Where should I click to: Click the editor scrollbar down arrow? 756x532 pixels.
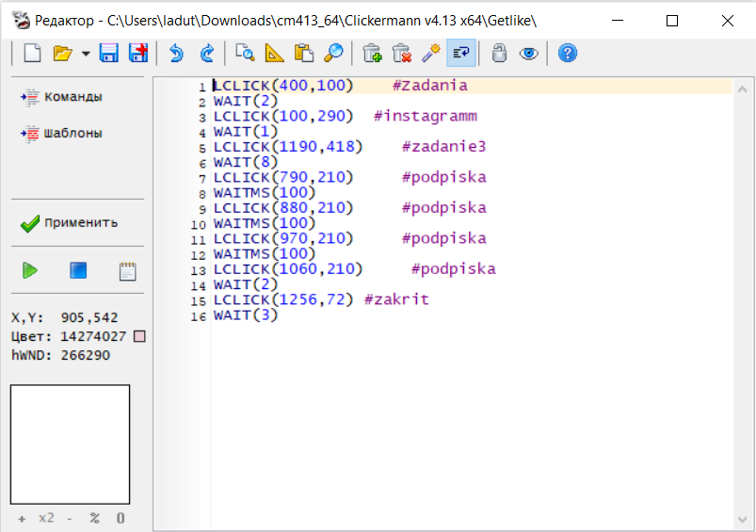pos(743,520)
